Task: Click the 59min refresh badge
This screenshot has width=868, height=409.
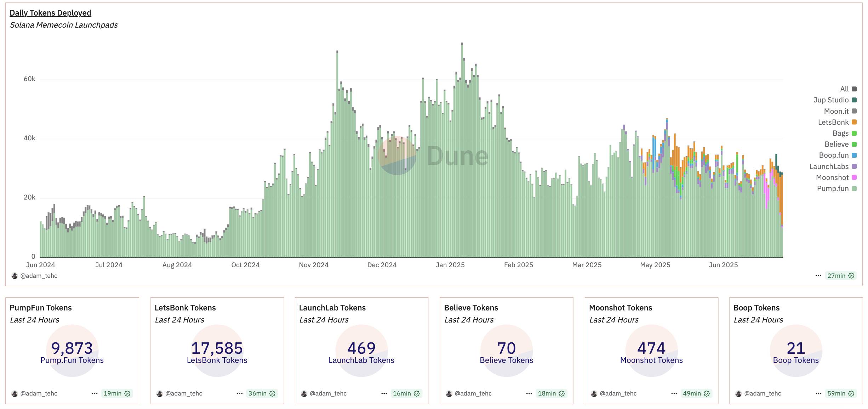Action: (x=841, y=393)
